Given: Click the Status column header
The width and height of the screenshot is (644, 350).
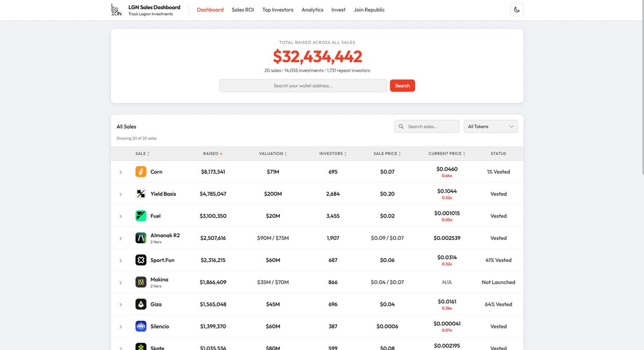Looking at the screenshot, I should click(499, 154).
